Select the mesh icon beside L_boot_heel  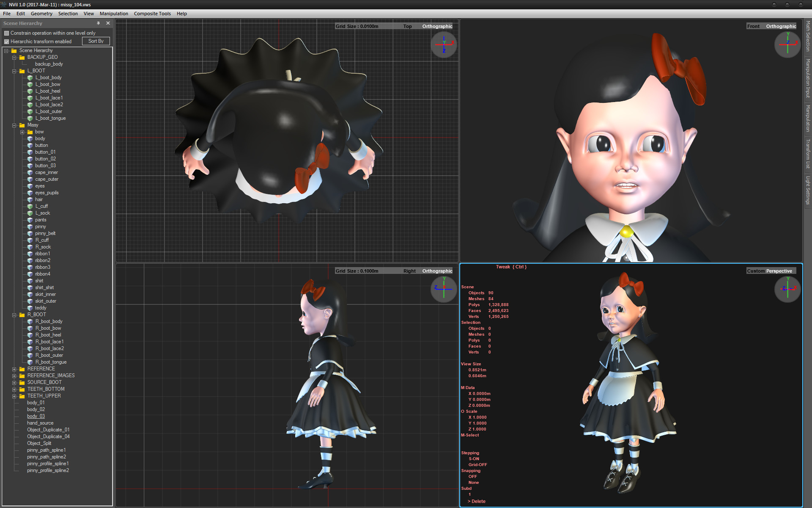[30, 91]
